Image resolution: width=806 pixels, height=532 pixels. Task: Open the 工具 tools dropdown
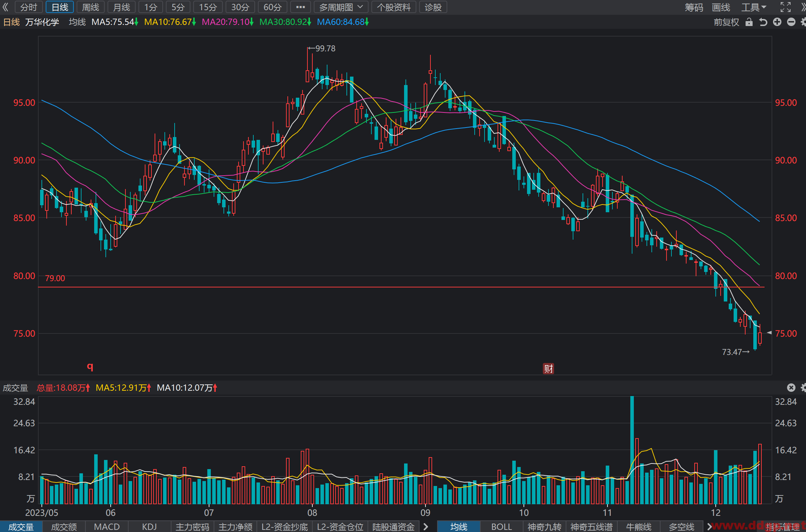click(754, 7)
